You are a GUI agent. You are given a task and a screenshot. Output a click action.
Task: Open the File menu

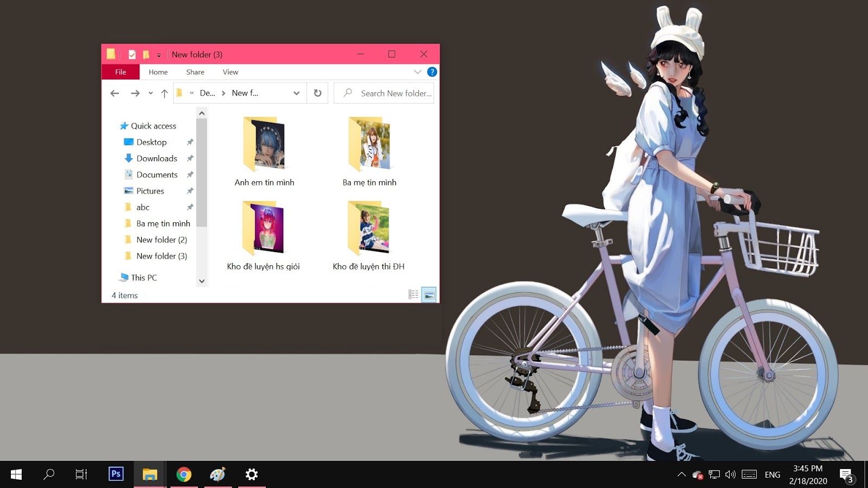click(120, 72)
